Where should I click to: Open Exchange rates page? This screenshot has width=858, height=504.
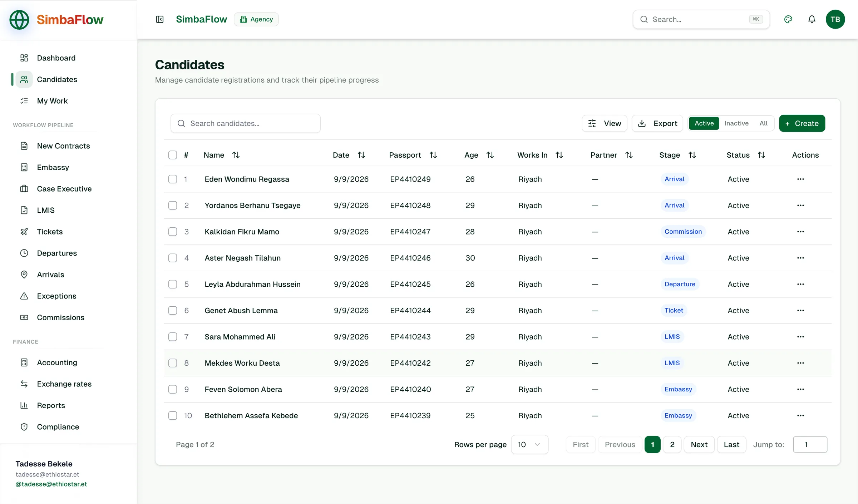[x=64, y=384]
